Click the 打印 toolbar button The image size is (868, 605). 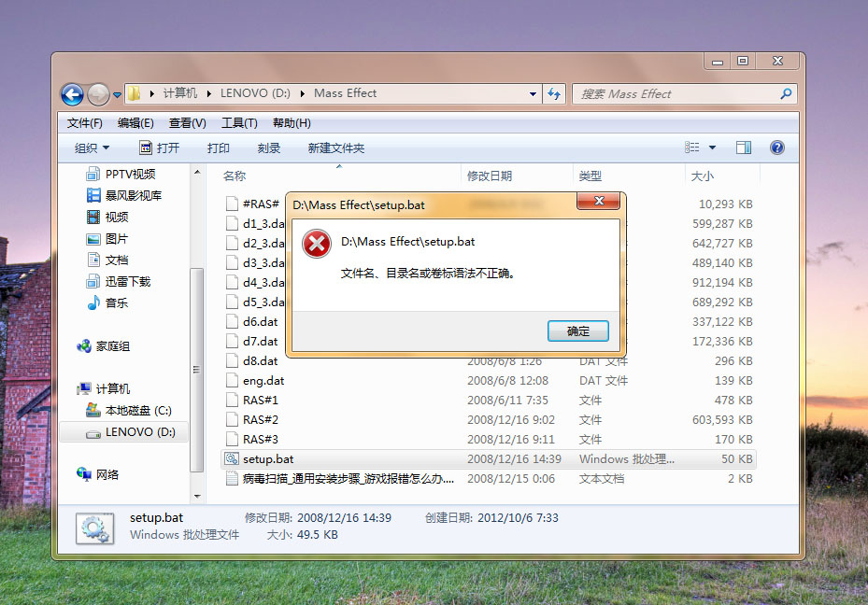pyautogui.click(x=218, y=148)
